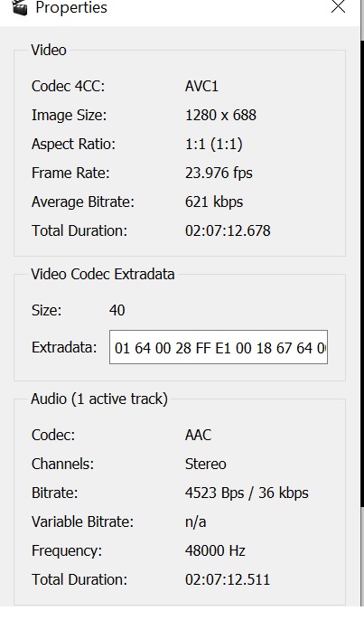
Task: Click the 621 kbps average bitrate value
Action: pyautogui.click(x=214, y=202)
